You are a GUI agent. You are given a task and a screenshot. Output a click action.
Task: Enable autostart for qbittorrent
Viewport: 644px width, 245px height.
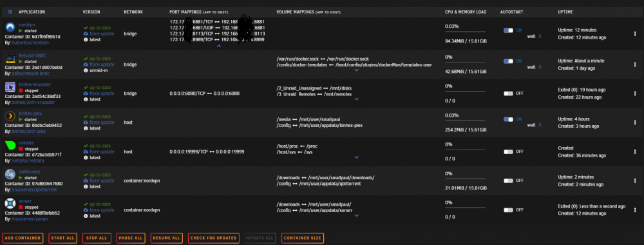pyautogui.click(x=508, y=181)
